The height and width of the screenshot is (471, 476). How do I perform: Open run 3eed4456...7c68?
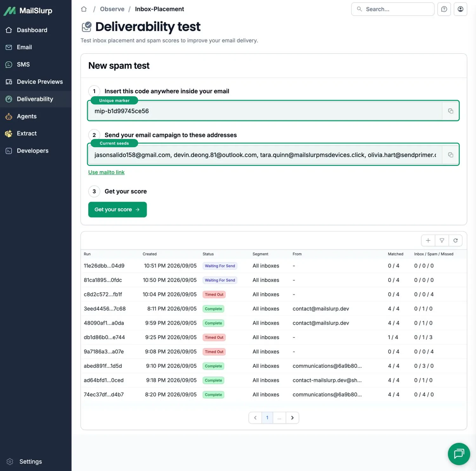(105, 309)
